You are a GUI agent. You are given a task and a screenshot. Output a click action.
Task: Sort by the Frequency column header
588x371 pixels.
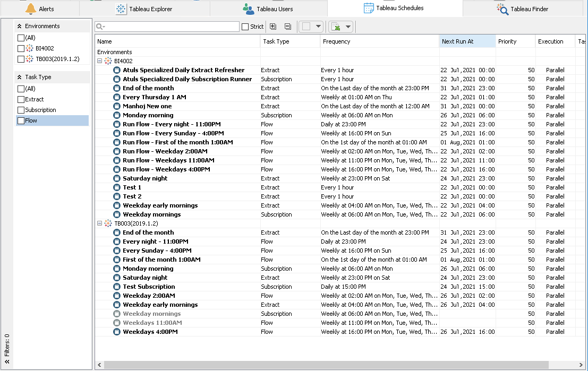point(379,41)
